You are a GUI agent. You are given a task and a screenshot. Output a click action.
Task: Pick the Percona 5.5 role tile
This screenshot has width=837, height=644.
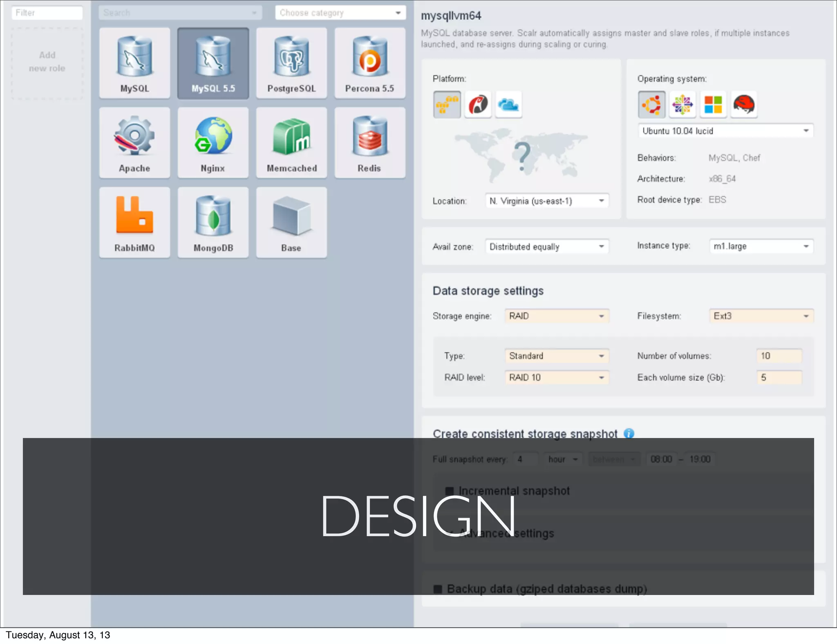370,63
